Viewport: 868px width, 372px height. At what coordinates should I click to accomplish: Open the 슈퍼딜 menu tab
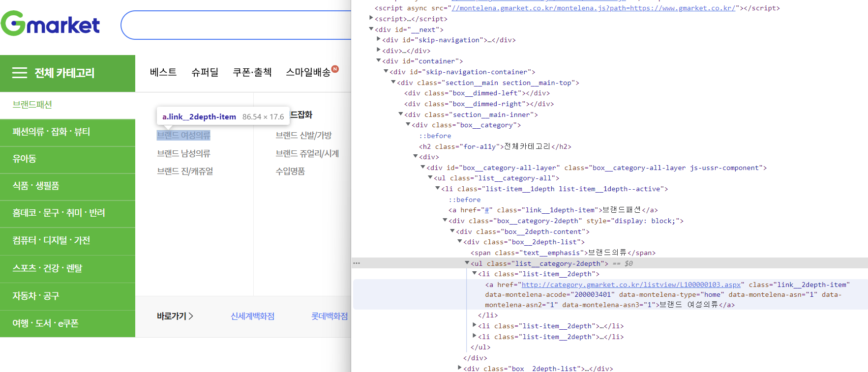(x=205, y=72)
